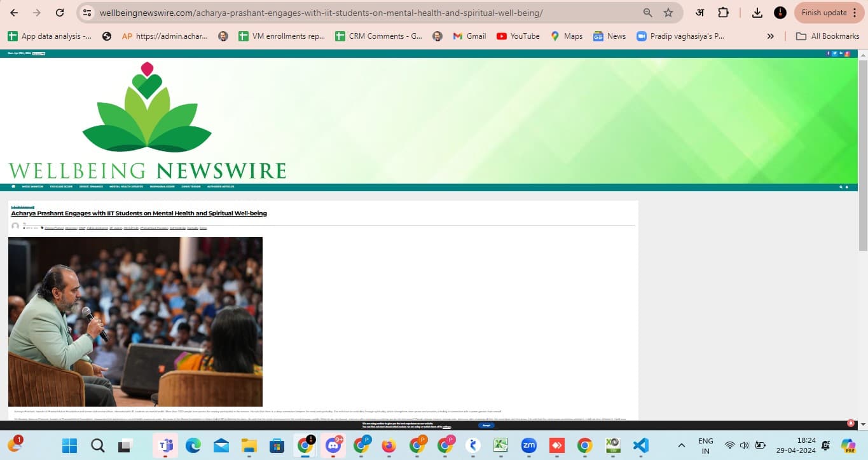Open the Acharya Prashant article headline link

139,213
